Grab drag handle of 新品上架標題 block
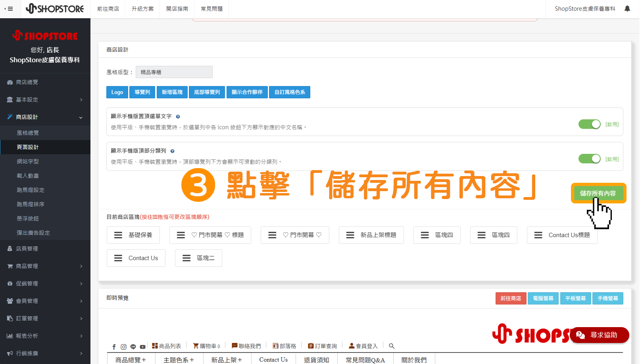The width and height of the screenshot is (640, 364). tap(350, 235)
